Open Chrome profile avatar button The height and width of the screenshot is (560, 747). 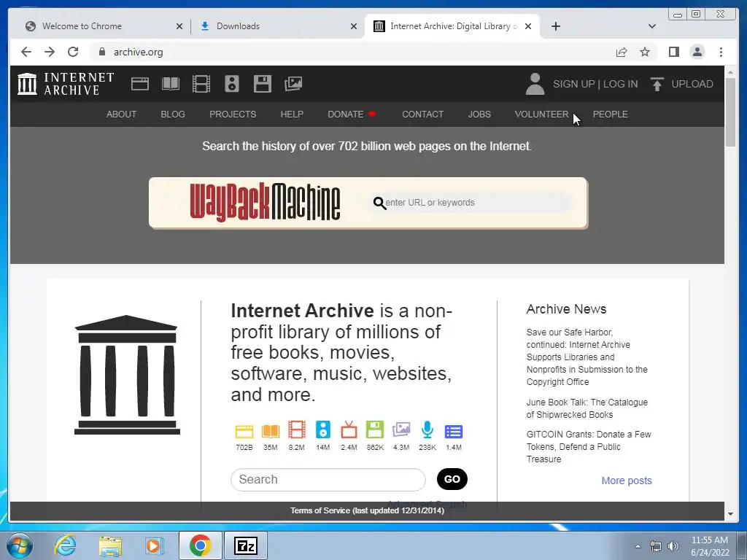(x=697, y=52)
